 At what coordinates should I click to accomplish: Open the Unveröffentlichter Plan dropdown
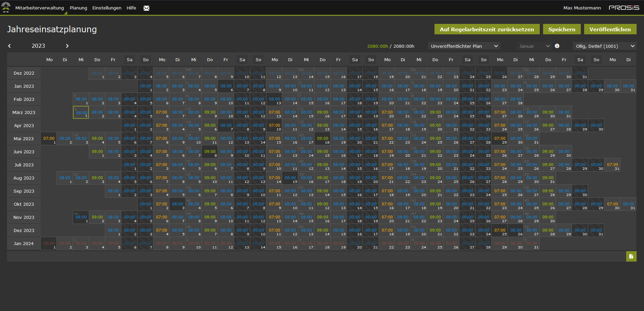(464, 46)
